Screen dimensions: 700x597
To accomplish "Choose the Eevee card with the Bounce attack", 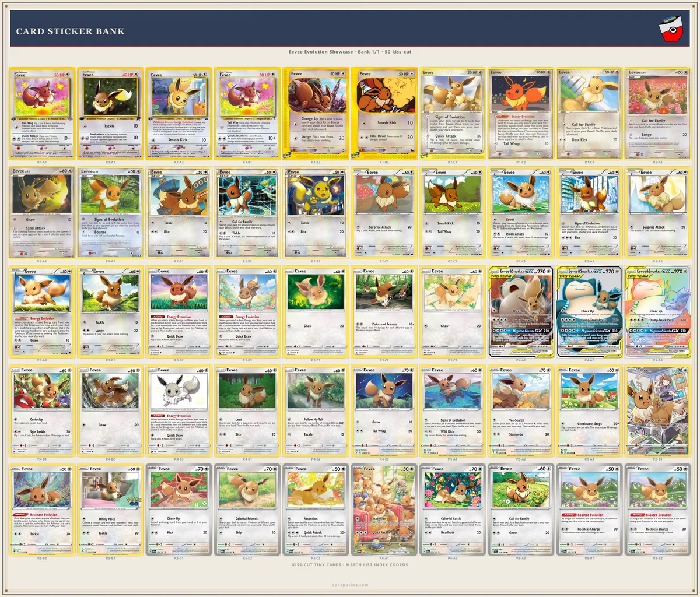I will point(110,213).
